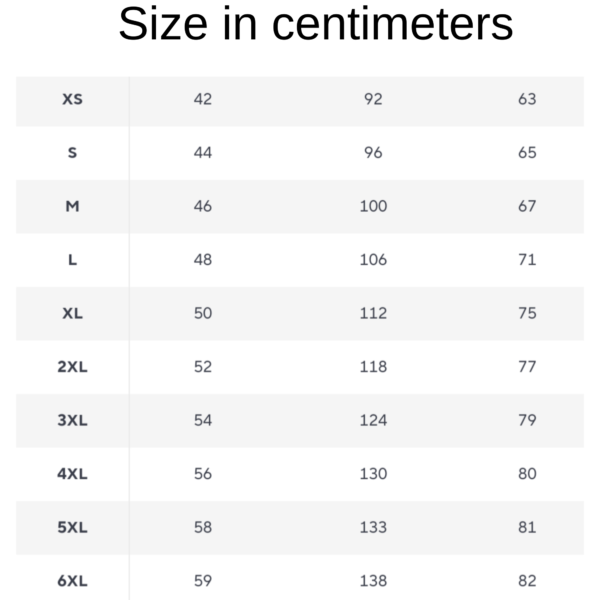The width and height of the screenshot is (600, 600).
Task: Click the M size label
Action: (x=72, y=206)
